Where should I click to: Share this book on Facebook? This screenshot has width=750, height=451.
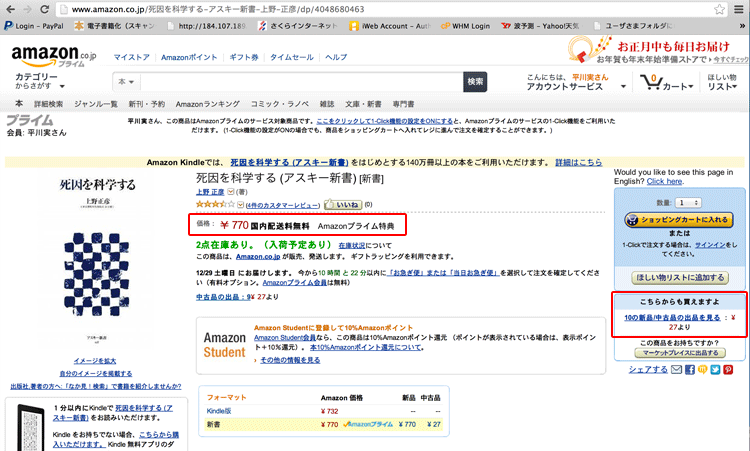pos(691,369)
